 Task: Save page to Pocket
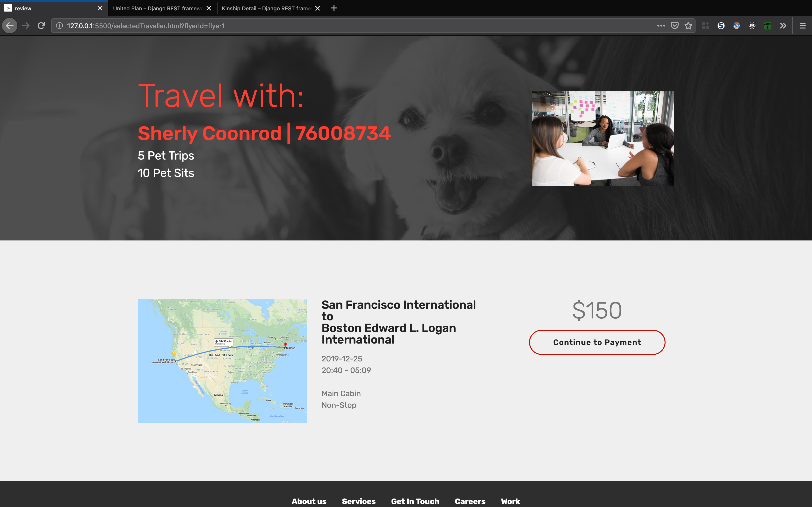[x=674, y=26]
